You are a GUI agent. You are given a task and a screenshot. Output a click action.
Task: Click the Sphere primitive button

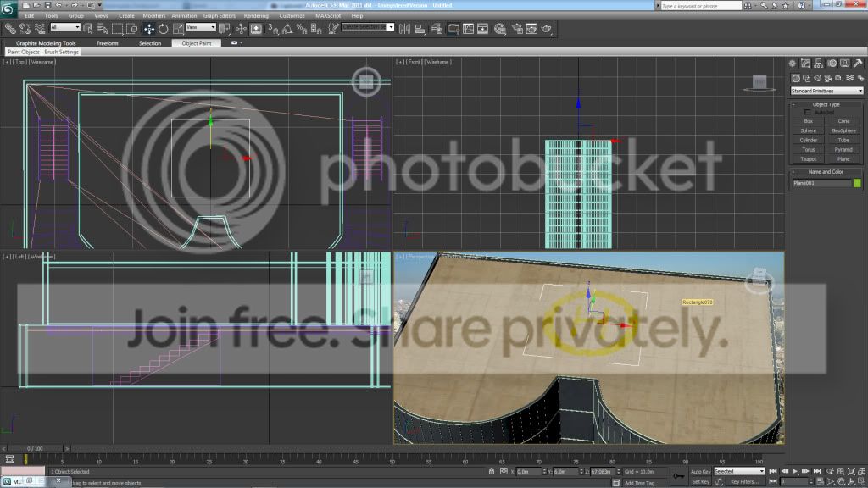point(808,130)
